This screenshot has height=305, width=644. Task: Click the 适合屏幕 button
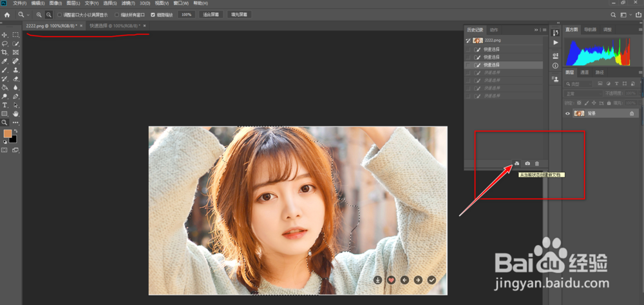pos(211,15)
